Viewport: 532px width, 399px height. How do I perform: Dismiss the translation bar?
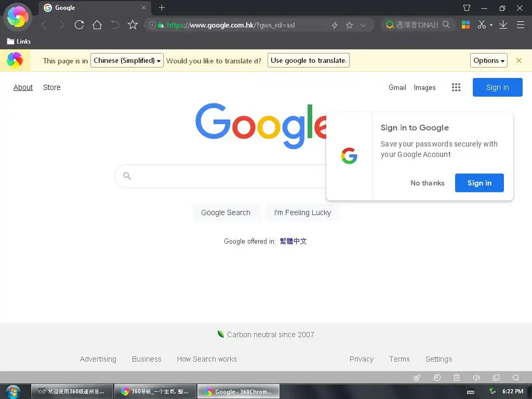(x=519, y=60)
